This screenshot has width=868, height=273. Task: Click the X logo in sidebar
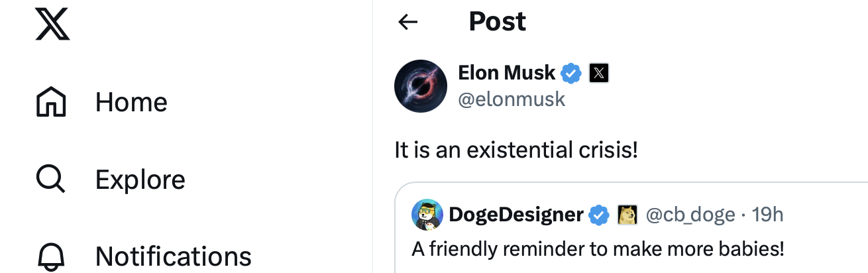pos(52,23)
